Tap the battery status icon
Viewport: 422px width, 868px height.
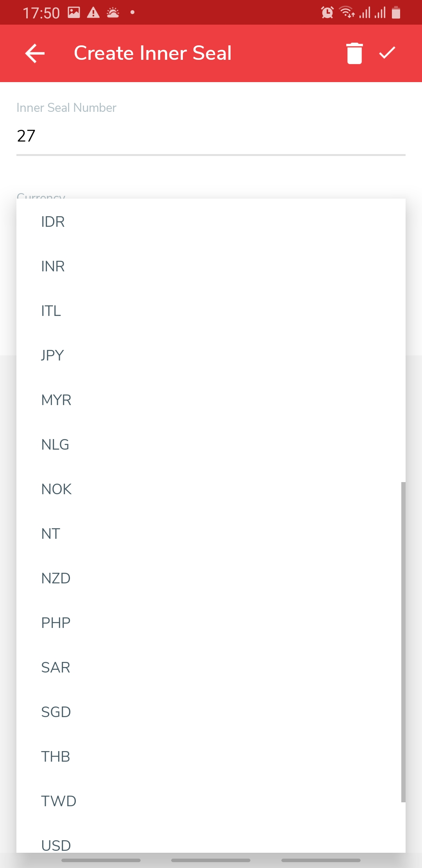click(x=396, y=13)
